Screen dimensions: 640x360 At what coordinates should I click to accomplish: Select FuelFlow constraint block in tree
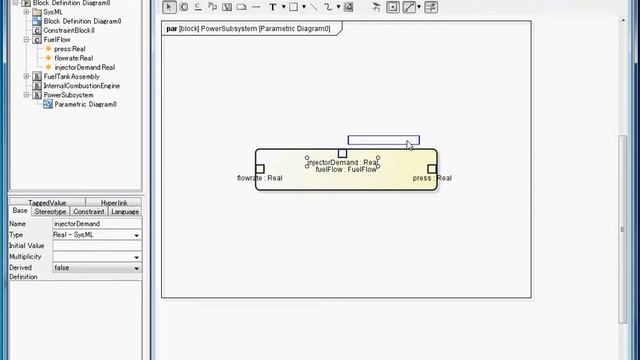52,40
